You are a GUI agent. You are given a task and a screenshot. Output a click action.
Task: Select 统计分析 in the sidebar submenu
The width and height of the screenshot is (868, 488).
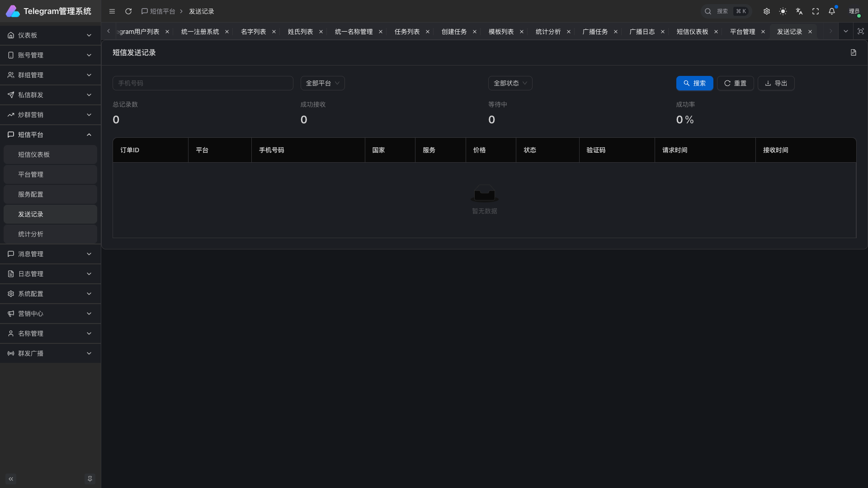coord(31,234)
